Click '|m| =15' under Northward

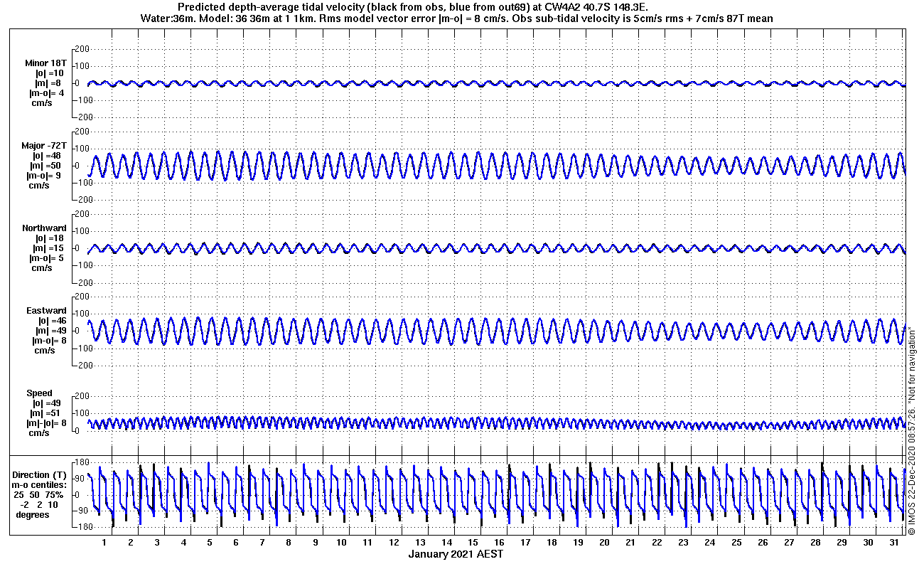(x=49, y=248)
